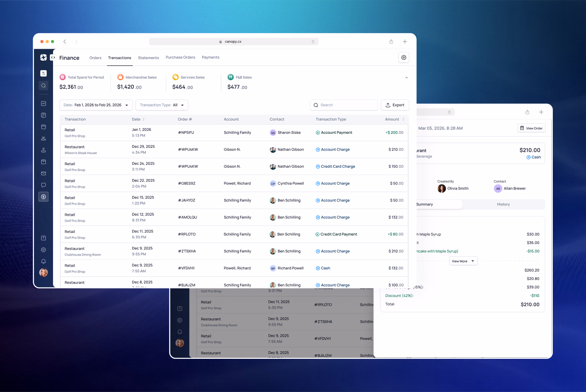
Task: Open the help question mark icon in front sidebar
Action: click(43, 238)
